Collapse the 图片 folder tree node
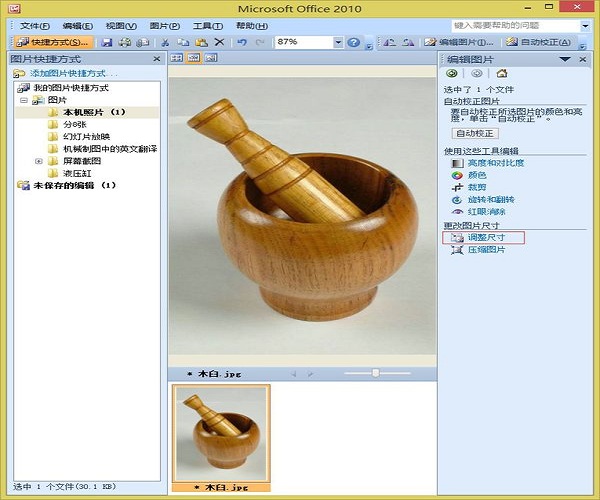Screen dimensions: 600x500 pos(23,100)
